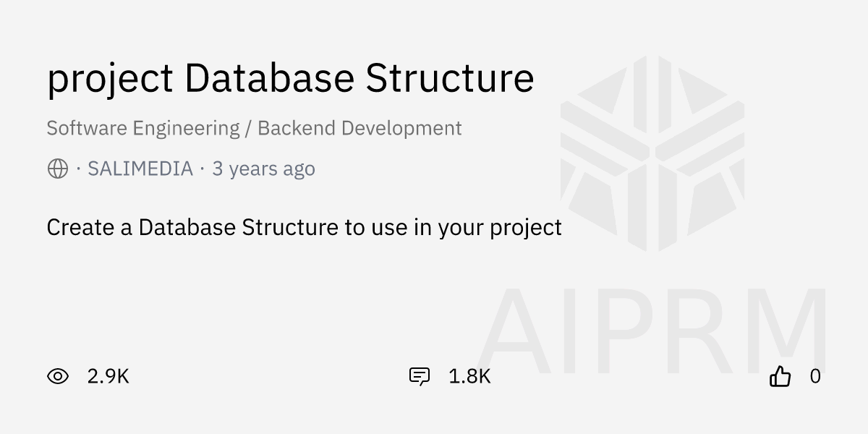Viewport: 868px width, 434px height.
Task: Click the AIPRM hexagonal logo
Action: coord(652,153)
